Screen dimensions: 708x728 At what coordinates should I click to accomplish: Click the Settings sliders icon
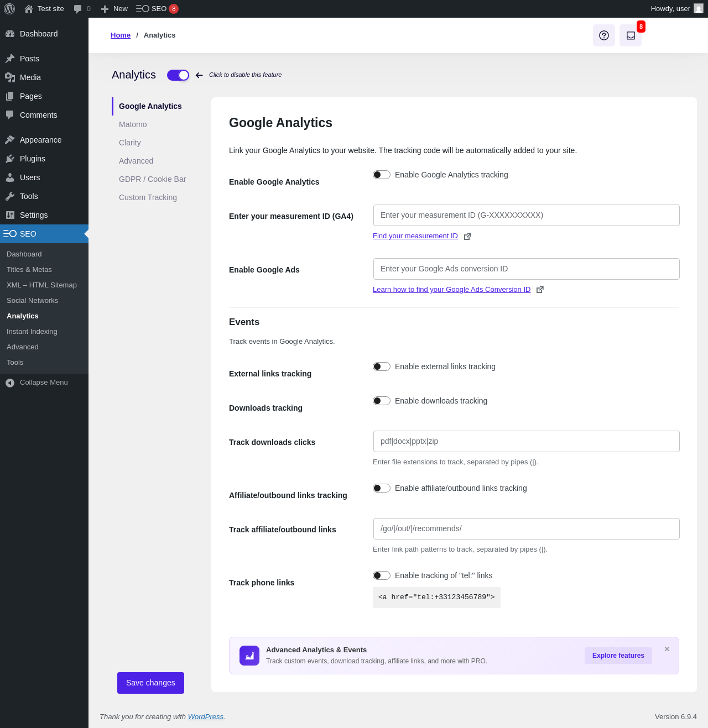coord(10,215)
